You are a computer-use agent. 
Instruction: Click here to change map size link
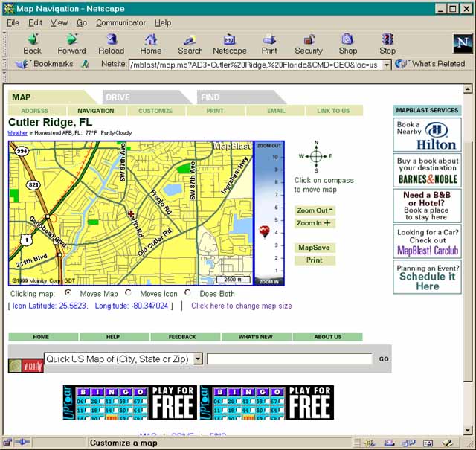(241, 306)
